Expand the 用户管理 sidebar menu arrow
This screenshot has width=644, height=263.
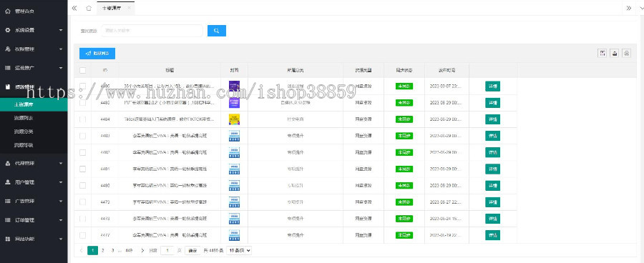click(61, 182)
